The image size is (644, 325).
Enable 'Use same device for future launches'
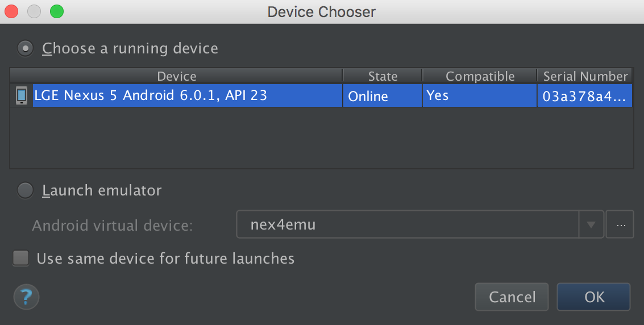coord(21,259)
